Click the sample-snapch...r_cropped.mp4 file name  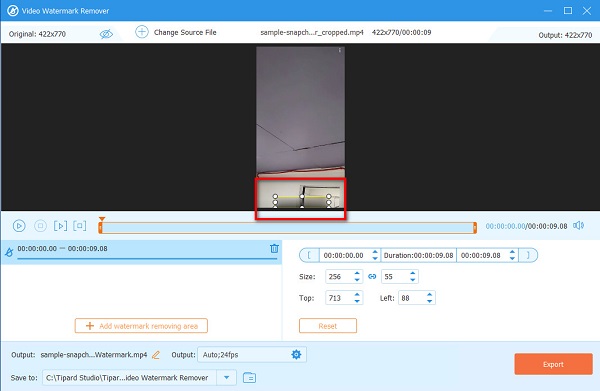coord(312,33)
